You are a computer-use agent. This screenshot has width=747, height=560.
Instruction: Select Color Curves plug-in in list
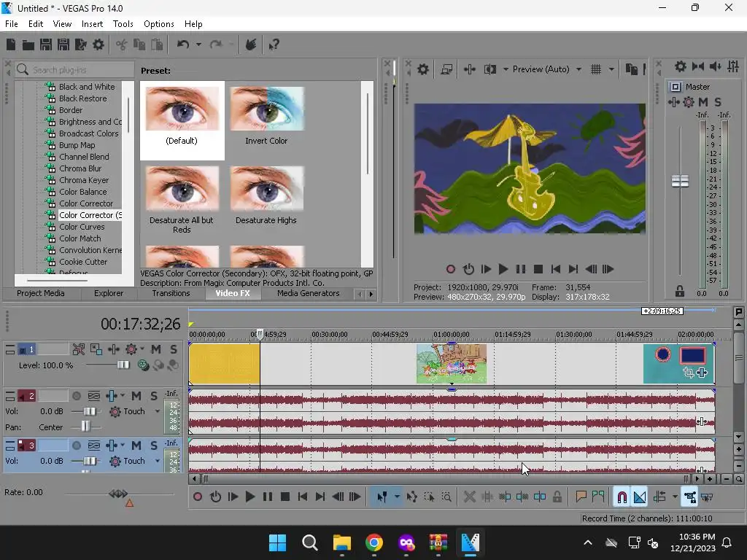pos(82,227)
